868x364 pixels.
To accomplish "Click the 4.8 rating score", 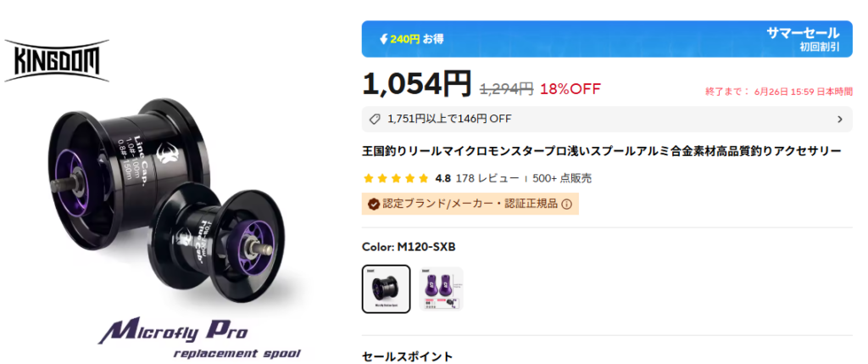I will pos(442,178).
